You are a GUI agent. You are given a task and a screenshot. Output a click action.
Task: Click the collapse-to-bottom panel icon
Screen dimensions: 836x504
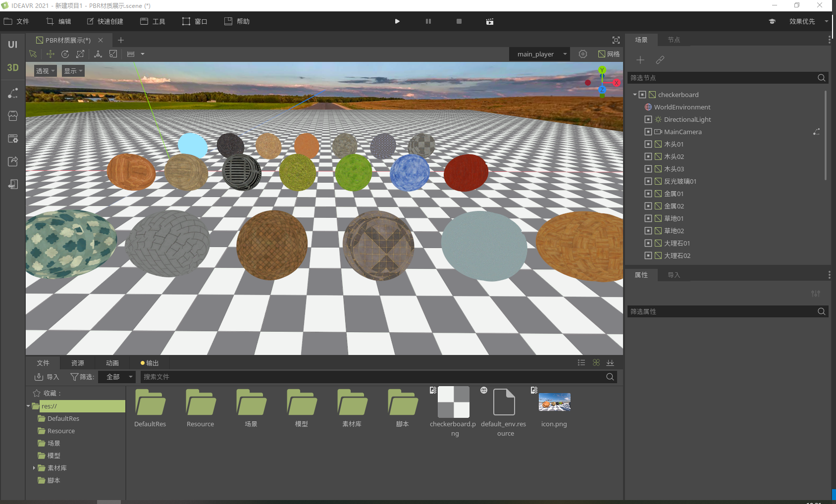coord(610,363)
